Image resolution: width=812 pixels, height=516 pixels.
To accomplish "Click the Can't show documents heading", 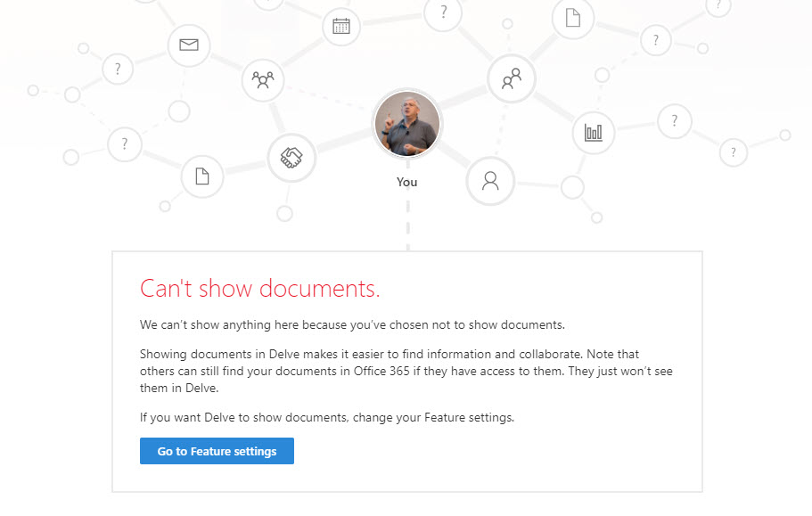I will 260,288.
